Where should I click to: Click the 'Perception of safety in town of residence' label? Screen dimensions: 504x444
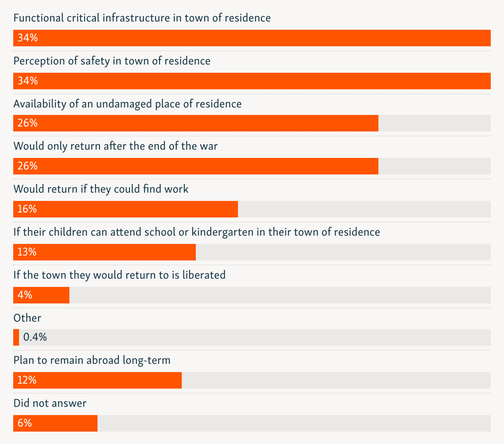pos(112,61)
